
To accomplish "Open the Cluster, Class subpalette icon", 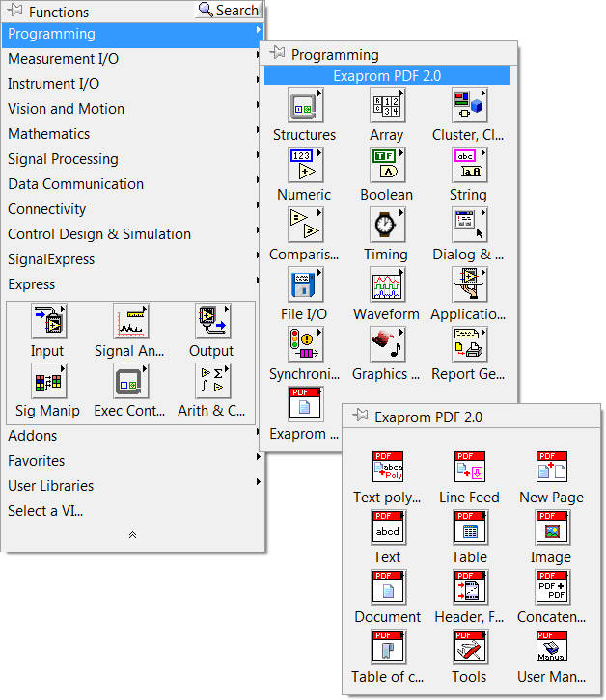I will [x=469, y=105].
